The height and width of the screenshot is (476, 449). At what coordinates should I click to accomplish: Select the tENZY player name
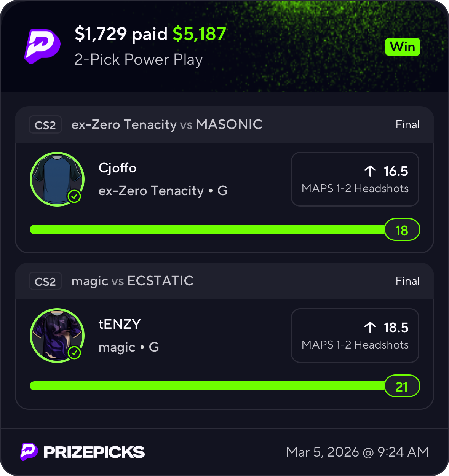pyautogui.click(x=120, y=324)
